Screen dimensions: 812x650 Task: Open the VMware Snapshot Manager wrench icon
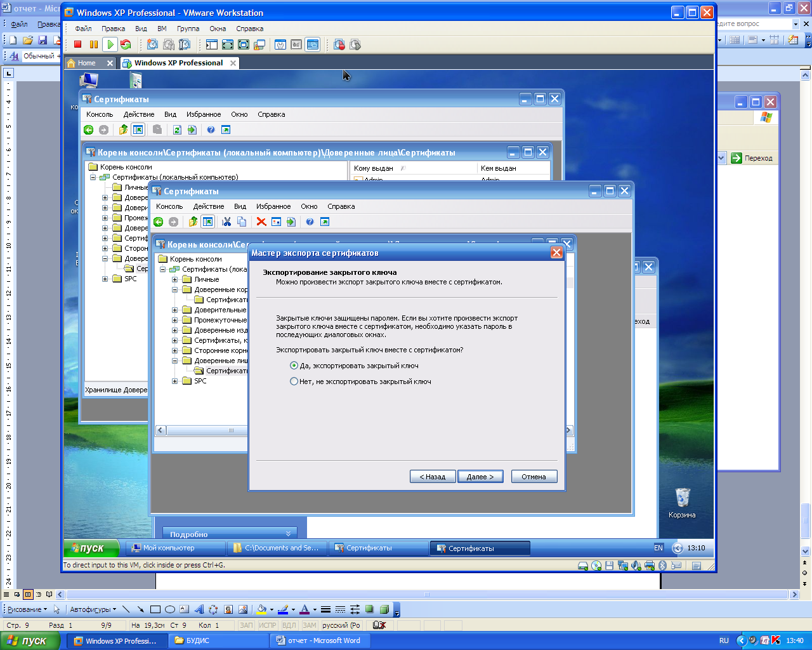[x=185, y=44]
